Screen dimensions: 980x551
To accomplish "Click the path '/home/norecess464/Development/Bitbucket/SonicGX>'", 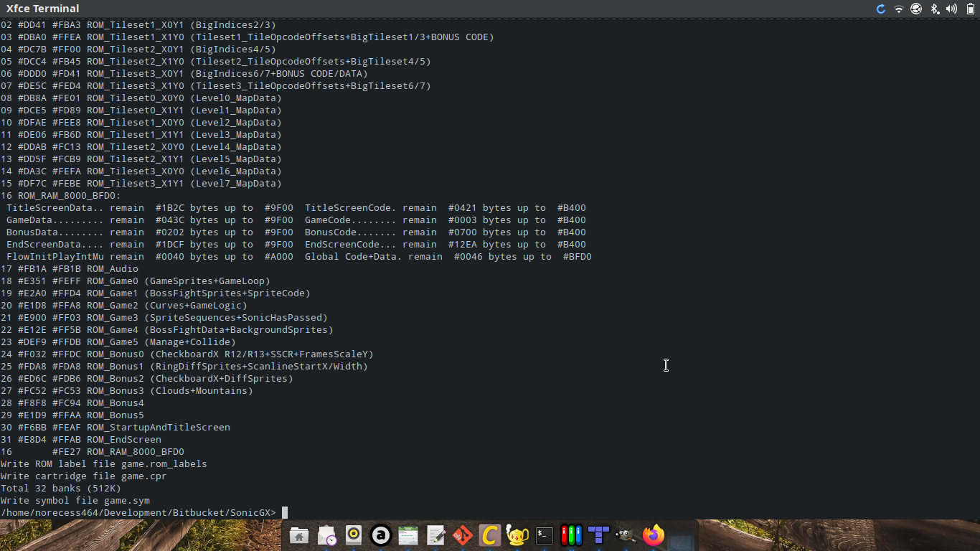I will (138, 512).
